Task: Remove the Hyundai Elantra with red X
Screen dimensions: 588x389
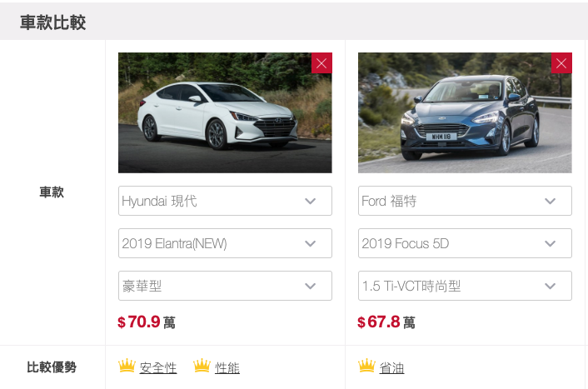Action: click(x=321, y=63)
